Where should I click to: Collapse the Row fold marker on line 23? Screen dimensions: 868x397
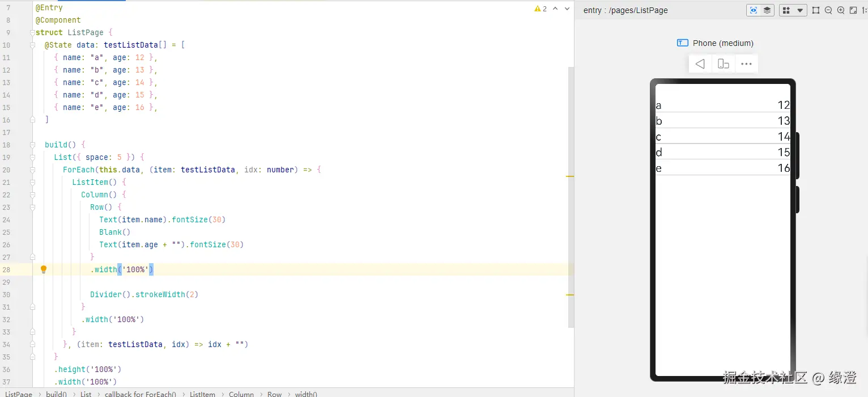(32, 207)
